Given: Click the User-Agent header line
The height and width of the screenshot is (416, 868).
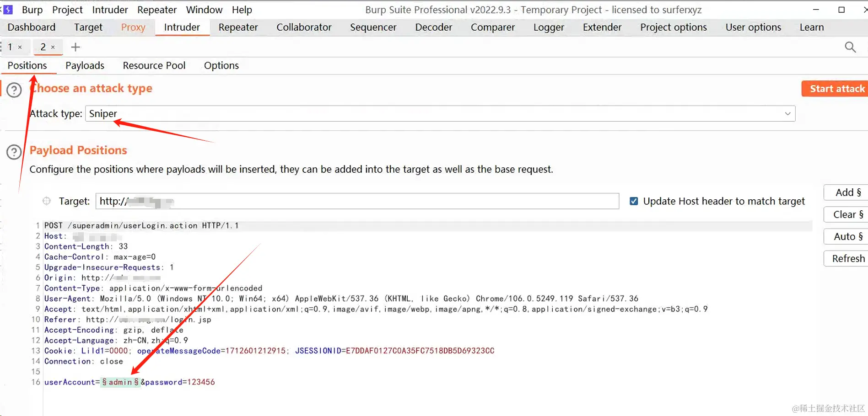Looking at the screenshot, I should [x=341, y=299].
